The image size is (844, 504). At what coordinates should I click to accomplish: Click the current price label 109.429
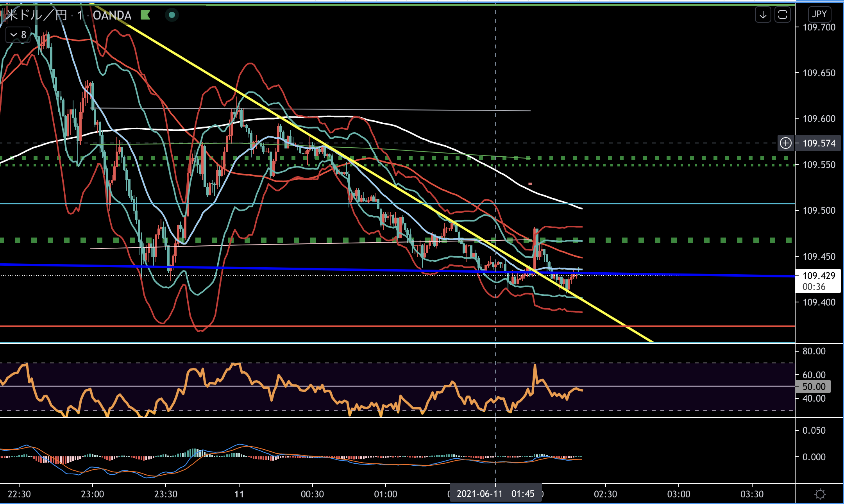coord(818,276)
